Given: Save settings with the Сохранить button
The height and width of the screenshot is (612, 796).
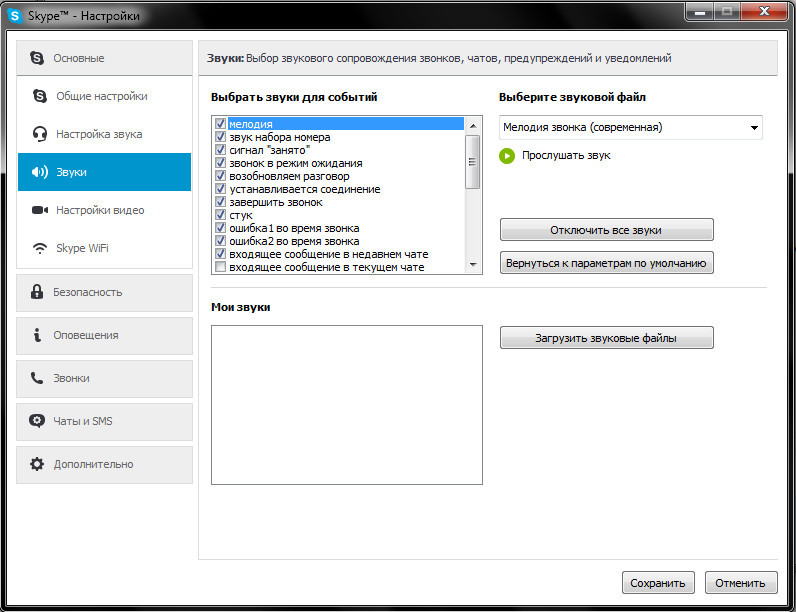Looking at the screenshot, I should (x=657, y=583).
